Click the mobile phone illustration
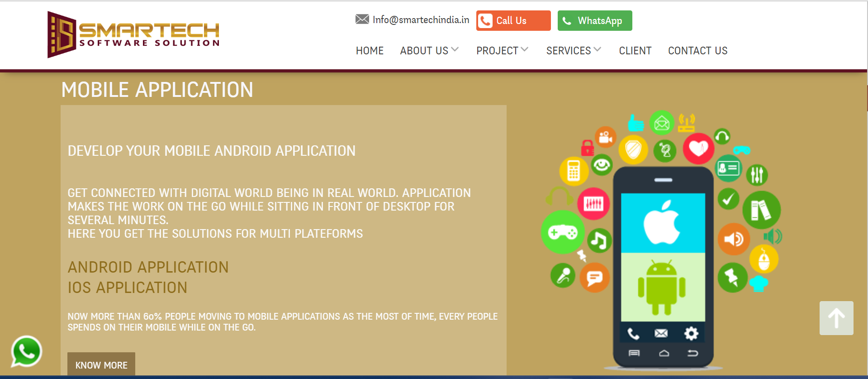This screenshot has height=379, width=868. point(663,268)
